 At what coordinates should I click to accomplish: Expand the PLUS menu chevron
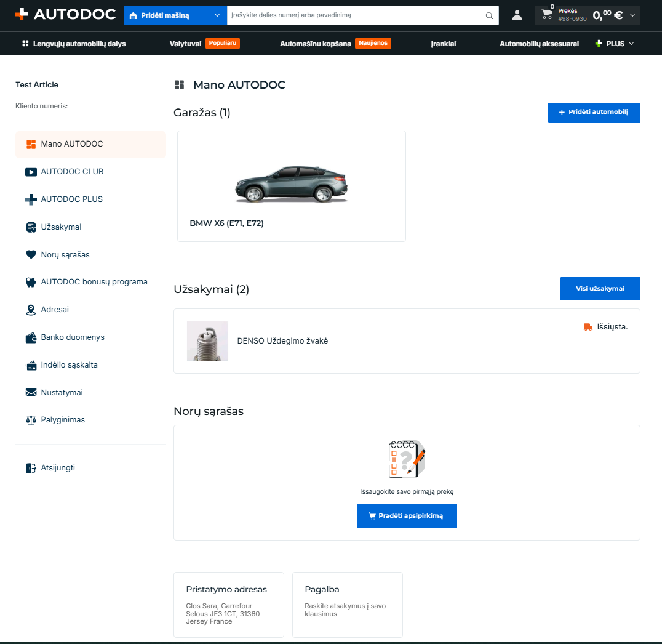pyautogui.click(x=631, y=44)
